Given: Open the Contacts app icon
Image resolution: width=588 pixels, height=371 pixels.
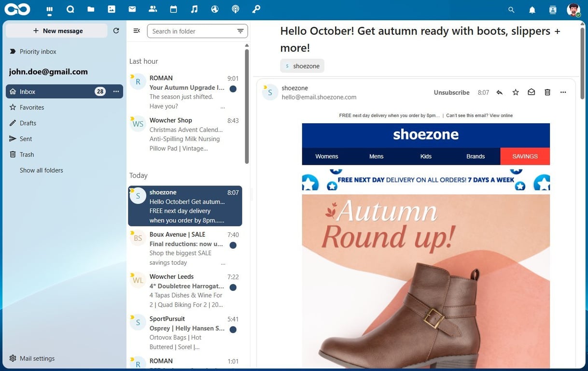Looking at the screenshot, I should coord(153,9).
